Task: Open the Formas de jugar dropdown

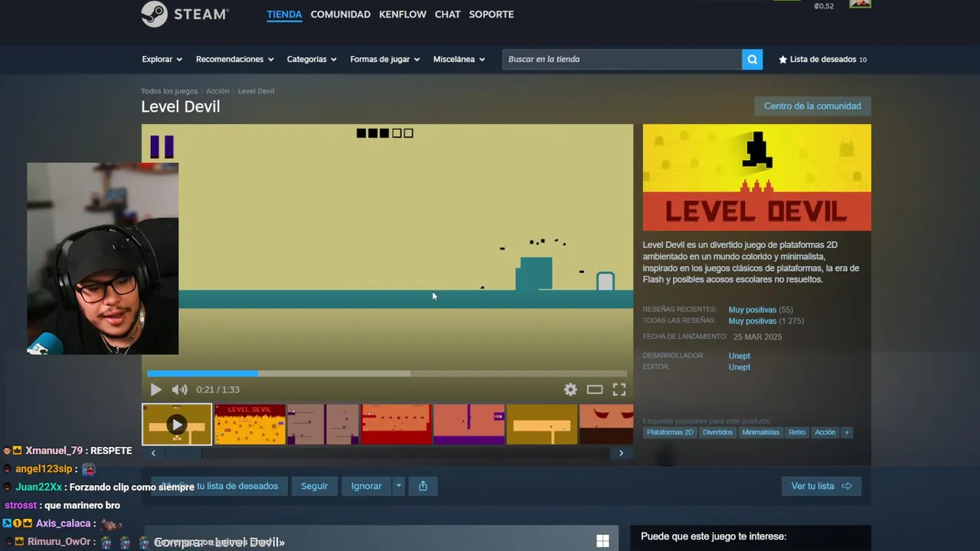Action: click(x=385, y=60)
